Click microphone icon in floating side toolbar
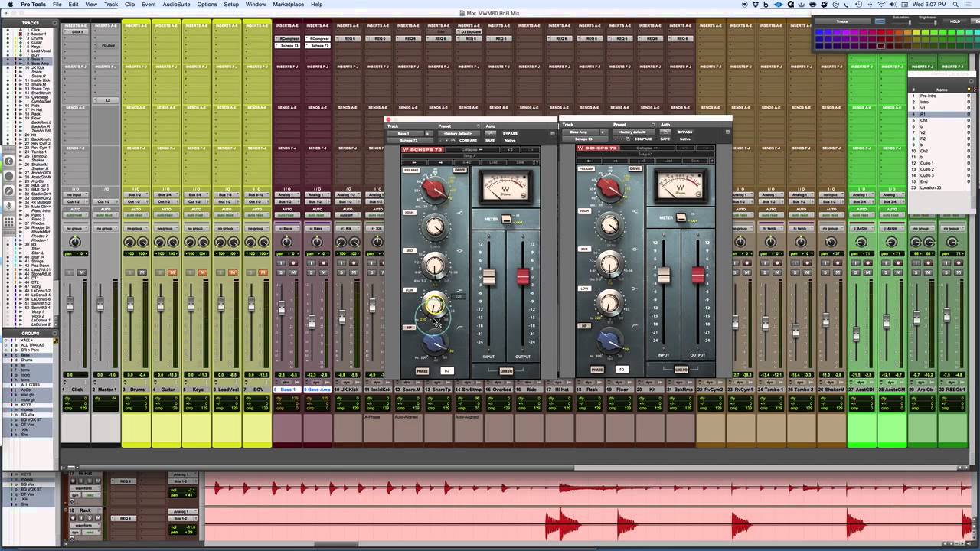 pyautogui.click(x=8, y=205)
